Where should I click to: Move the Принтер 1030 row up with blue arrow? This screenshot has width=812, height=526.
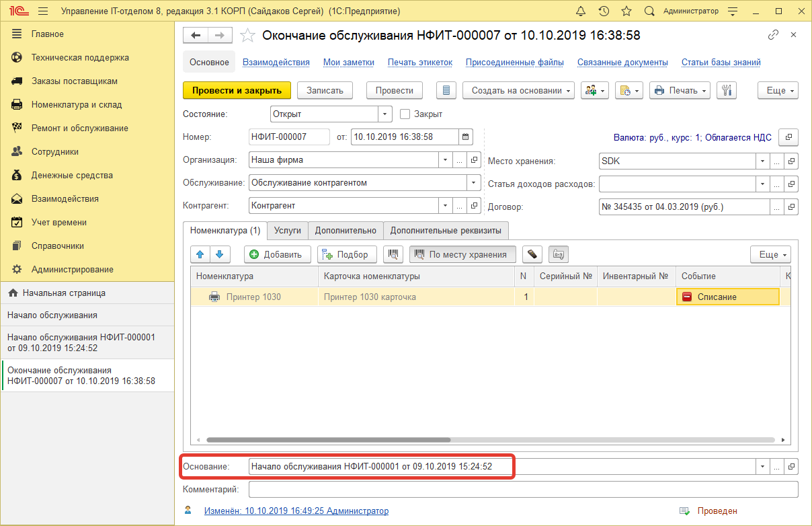pyautogui.click(x=200, y=254)
